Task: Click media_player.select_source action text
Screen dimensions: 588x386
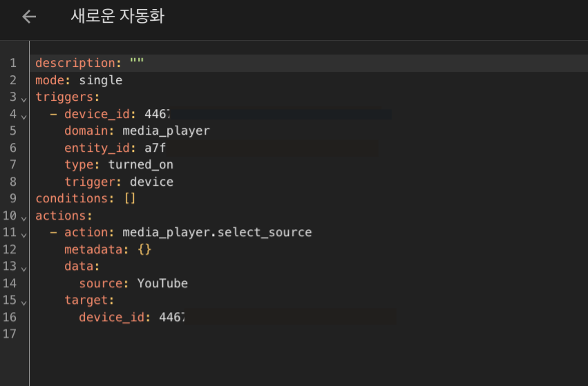Action: tap(217, 232)
